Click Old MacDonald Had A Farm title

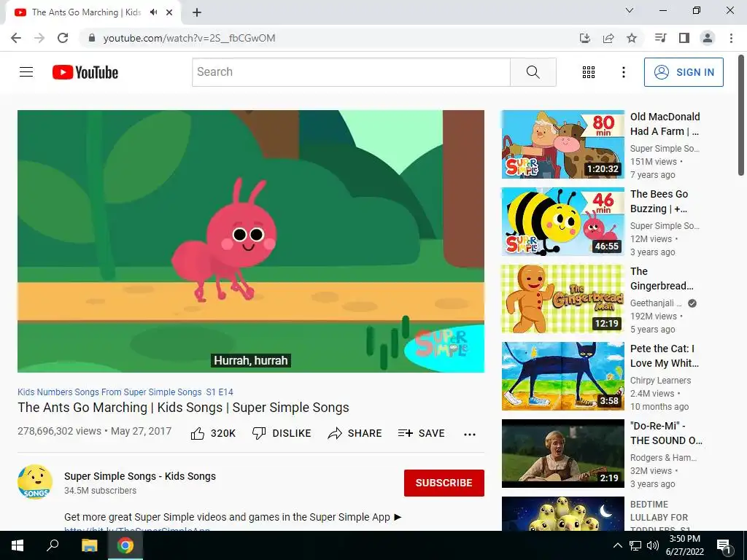click(x=665, y=124)
